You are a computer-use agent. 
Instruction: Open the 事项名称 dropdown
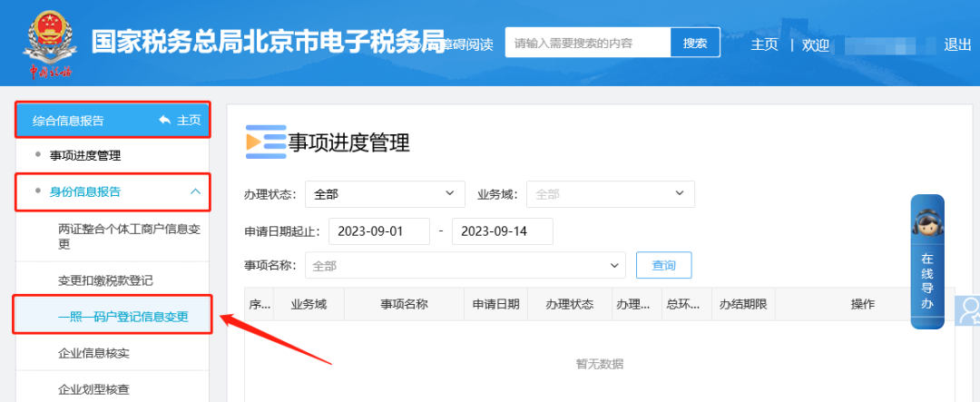point(465,265)
